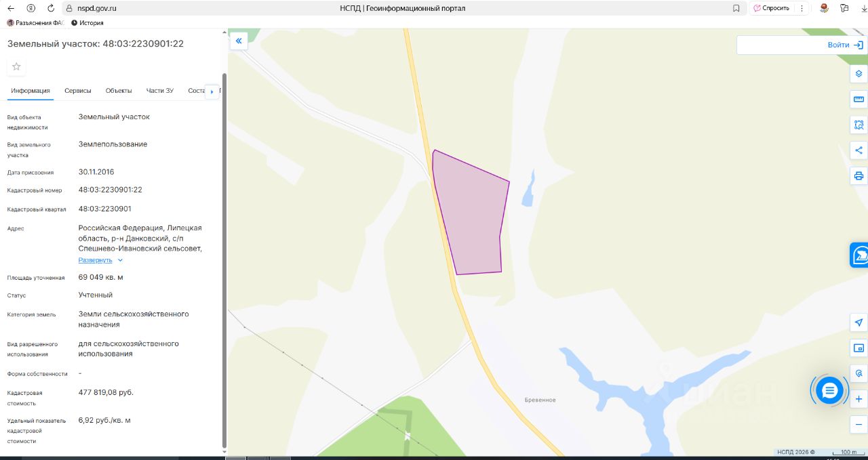Image resolution: width=868 pixels, height=460 pixels.
Task: Zoom out on the map
Action: (859, 425)
